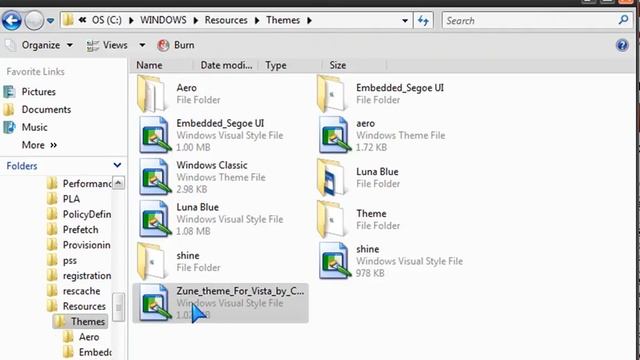Viewport: 640px width, 360px height.
Task: Show More favorite links
Action: (39, 145)
